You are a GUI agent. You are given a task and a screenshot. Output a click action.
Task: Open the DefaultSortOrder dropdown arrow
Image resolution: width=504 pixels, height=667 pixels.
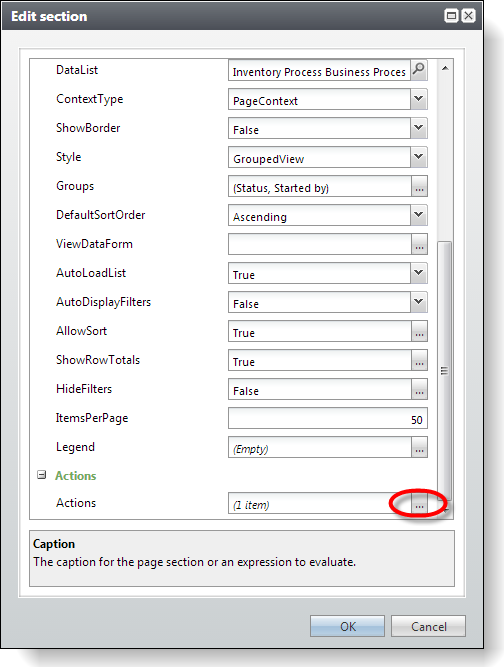[x=419, y=215]
